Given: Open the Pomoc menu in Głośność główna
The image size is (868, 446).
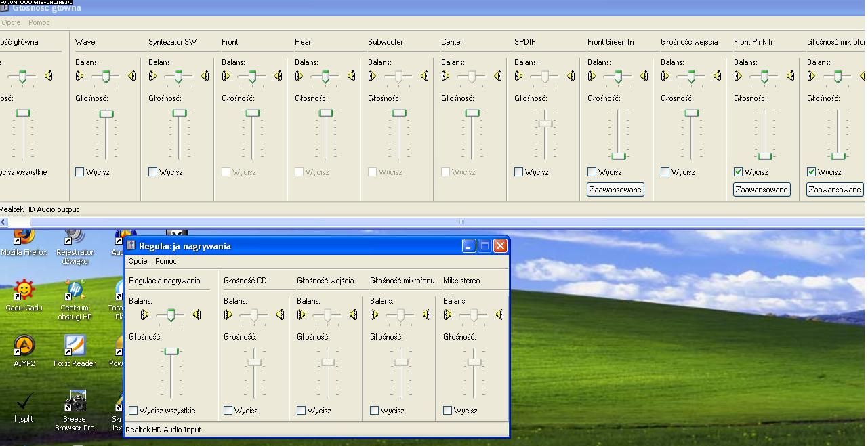Looking at the screenshot, I should click(x=39, y=22).
